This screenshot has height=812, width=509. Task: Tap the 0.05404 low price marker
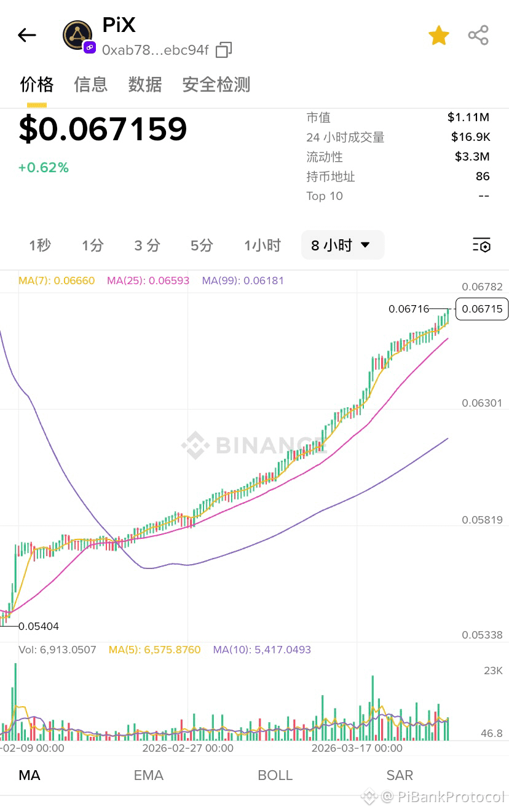[x=39, y=626]
